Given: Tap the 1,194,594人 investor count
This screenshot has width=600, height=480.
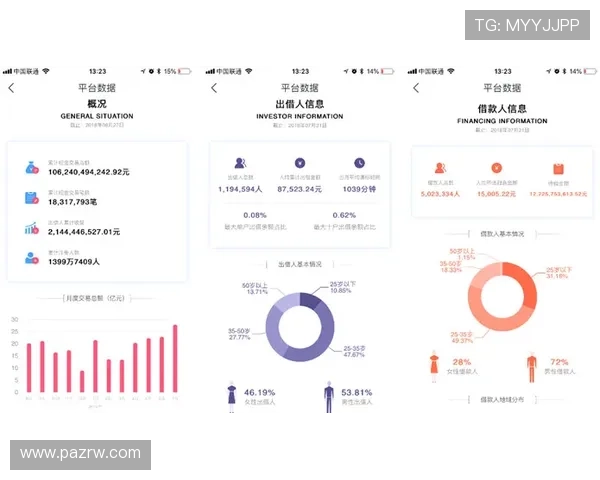Looking at the screenshot, I should 240,189.
